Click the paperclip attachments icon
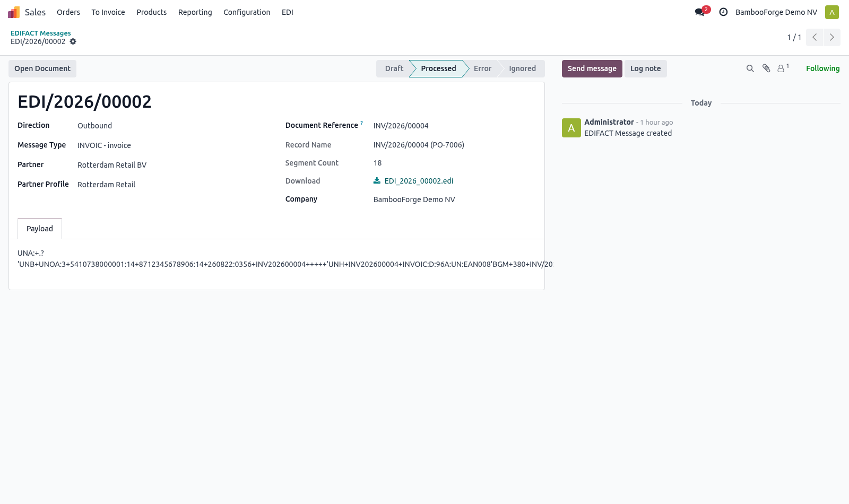849x504 pixels. coord(766,68)
